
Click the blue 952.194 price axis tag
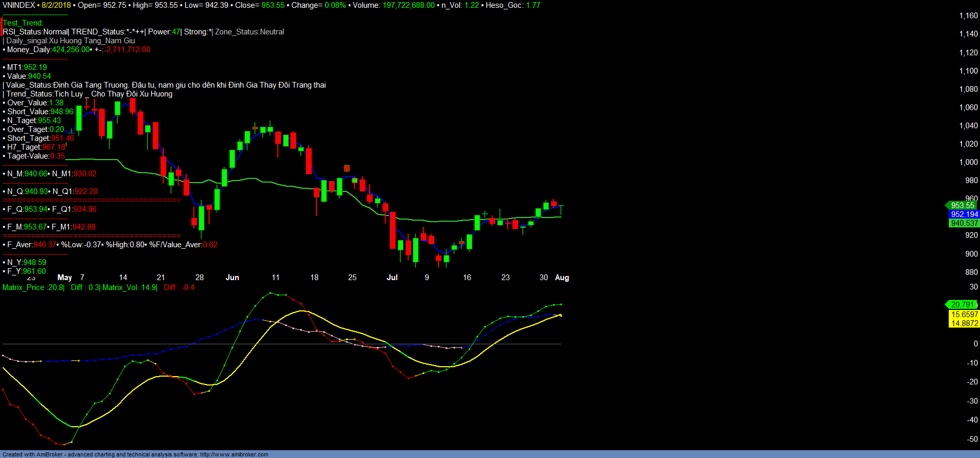click(x=964, y=214)
